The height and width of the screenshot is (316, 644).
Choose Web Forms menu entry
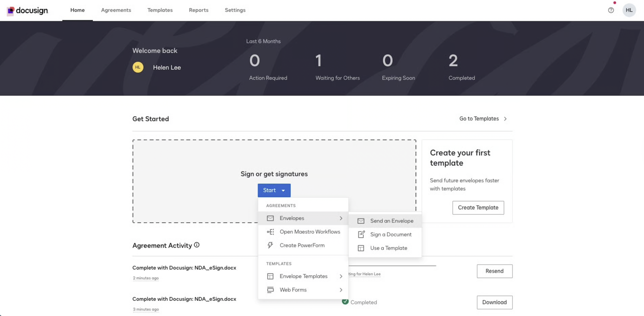point(303,289)
